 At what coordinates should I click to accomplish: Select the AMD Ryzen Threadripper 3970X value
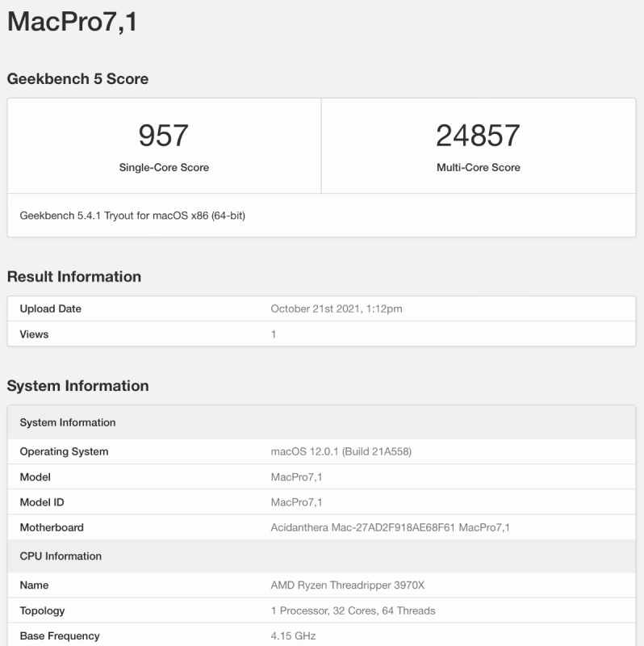(x=348, y=585)
